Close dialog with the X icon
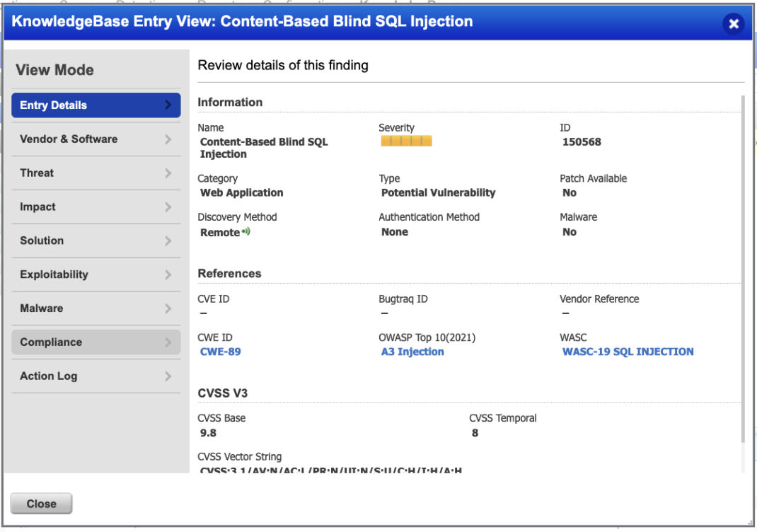757x532 pixels. pyautogui.click(x=734, y=23)
